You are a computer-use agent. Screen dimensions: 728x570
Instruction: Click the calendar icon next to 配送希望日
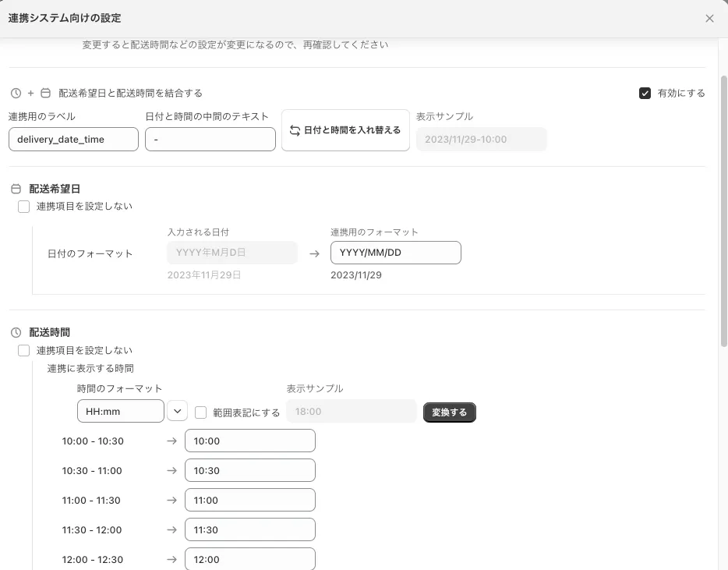click(16, 189)
